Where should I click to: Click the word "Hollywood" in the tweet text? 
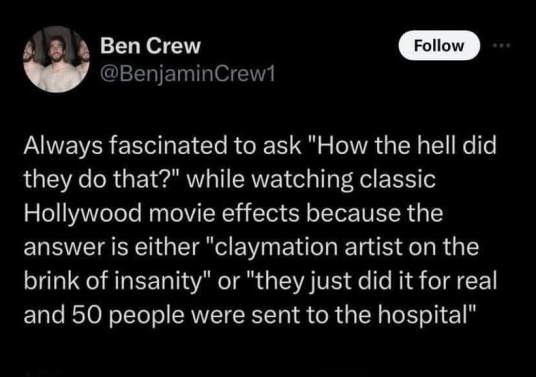tap(82, 213)
